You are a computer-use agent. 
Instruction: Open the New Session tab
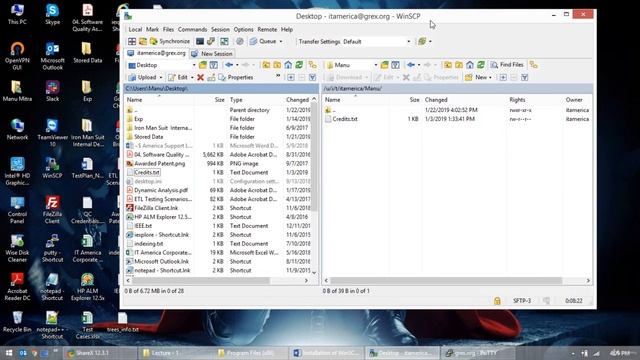[212, 53]
